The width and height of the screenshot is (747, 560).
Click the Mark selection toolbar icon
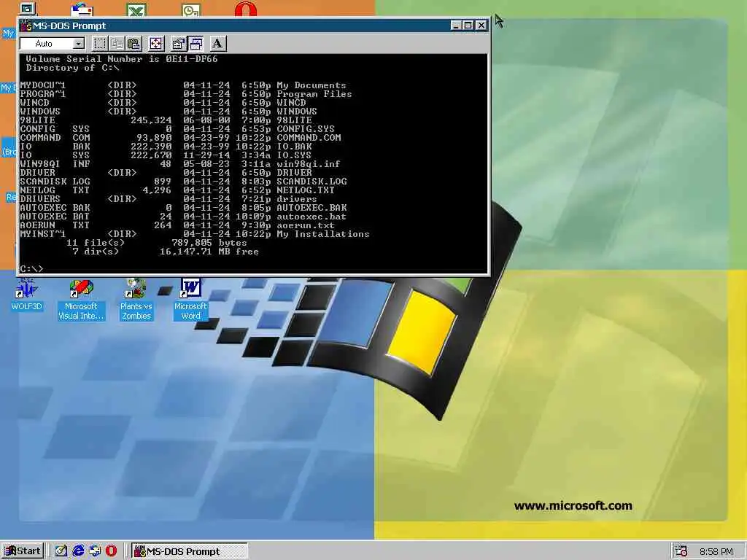[x=99, y=44]
